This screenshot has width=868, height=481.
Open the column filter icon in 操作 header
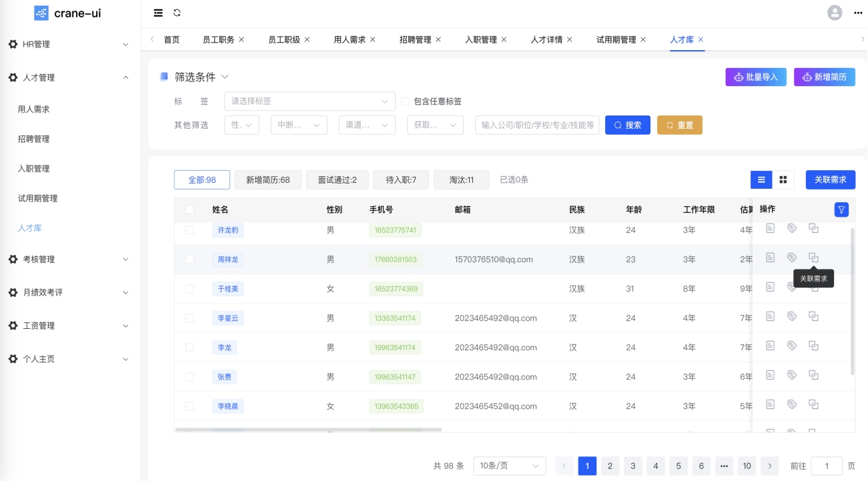[841, 209]
